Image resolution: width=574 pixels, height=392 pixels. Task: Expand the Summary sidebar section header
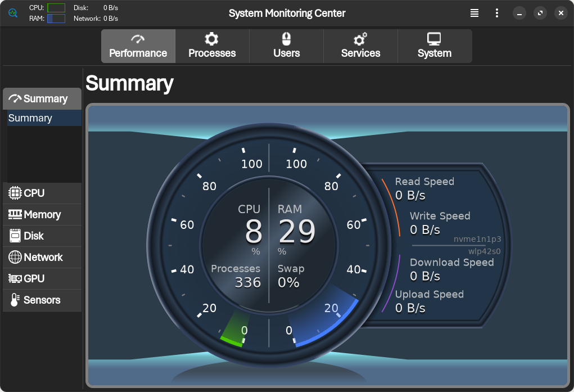[x=42, y=98]
